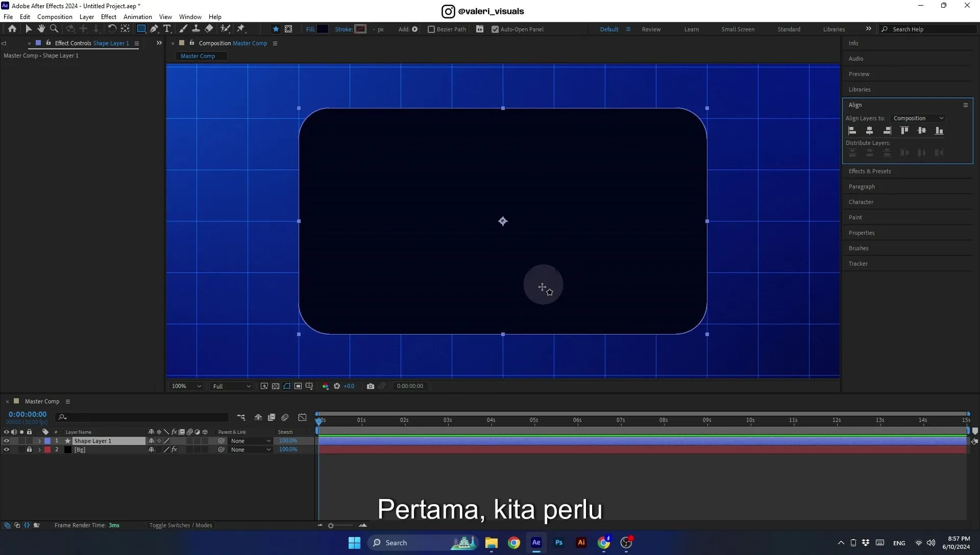
Task: Hide the [Bg] layer eye toggle
Action: click(6, 450)
